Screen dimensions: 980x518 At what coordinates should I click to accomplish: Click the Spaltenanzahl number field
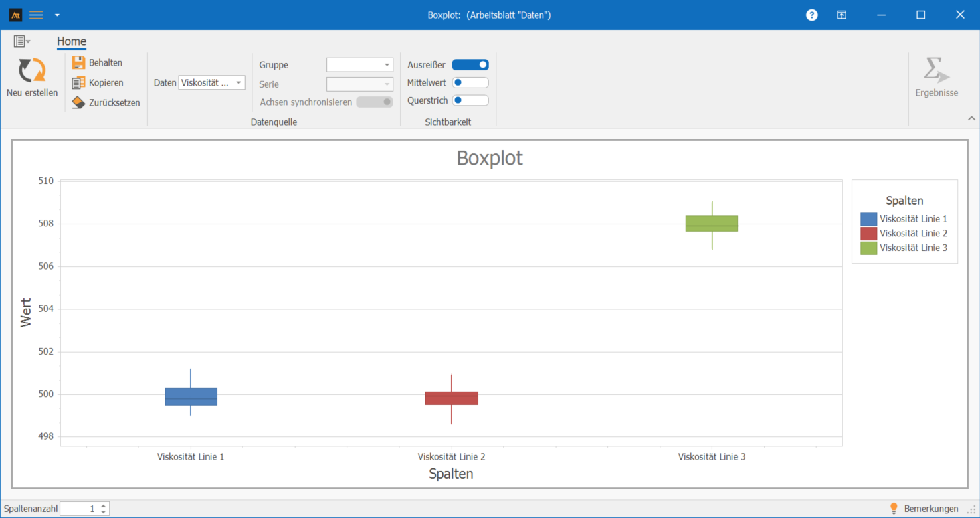[x=79, y=509]
